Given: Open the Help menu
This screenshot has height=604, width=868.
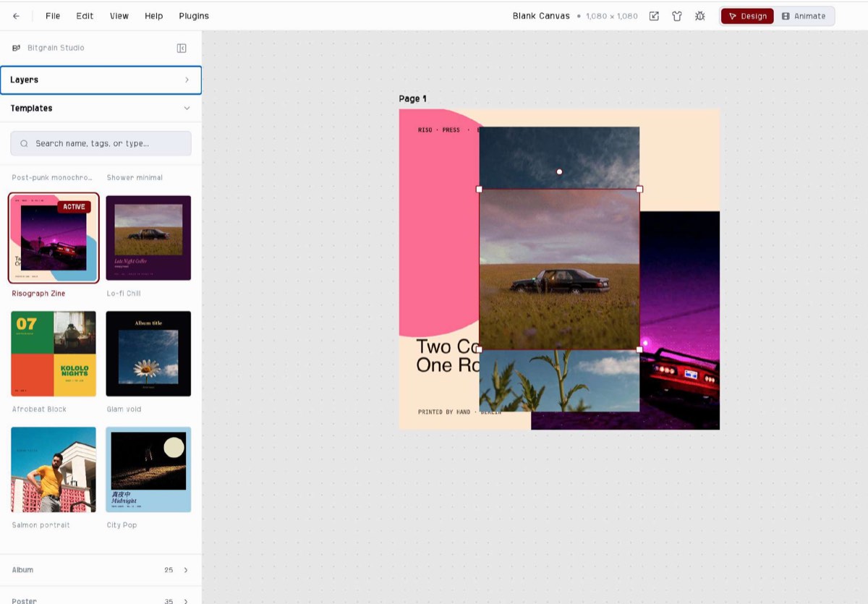Looking at the screenshot, I should click(153, 16).
